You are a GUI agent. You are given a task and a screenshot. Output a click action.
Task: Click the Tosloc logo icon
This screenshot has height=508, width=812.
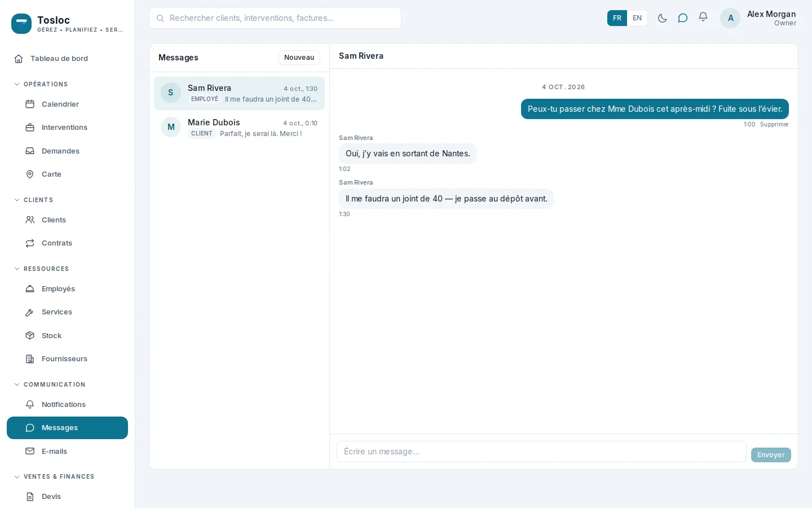pyautogui.click(x=21, y=24)
